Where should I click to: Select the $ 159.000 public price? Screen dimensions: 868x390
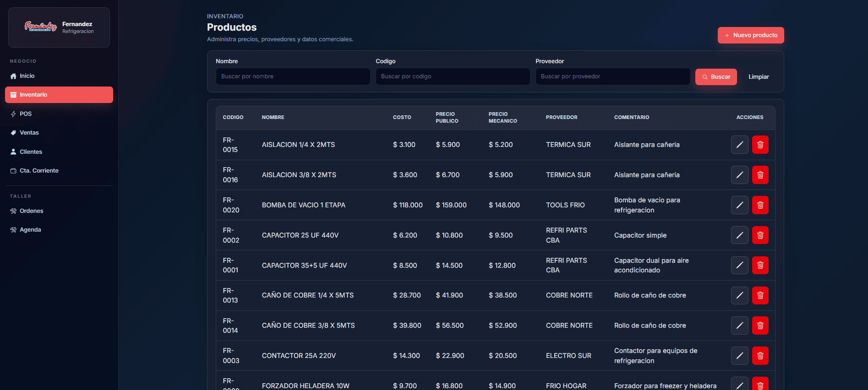451,205
